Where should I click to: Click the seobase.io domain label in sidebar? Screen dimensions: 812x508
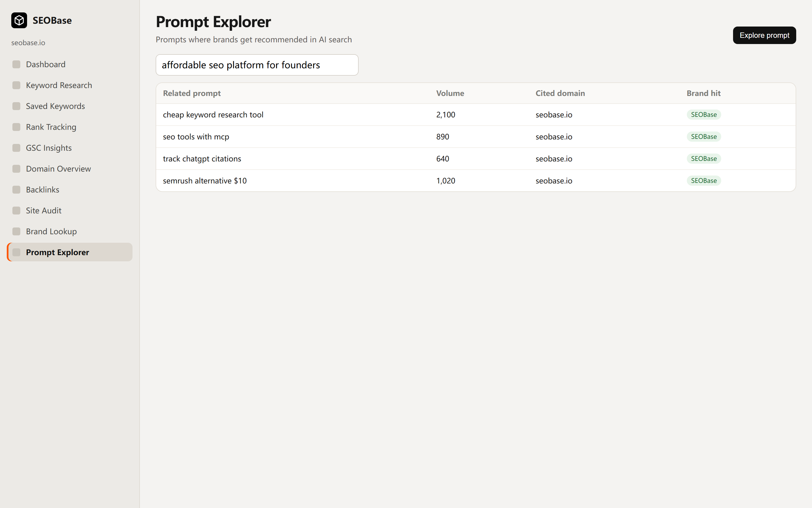point(28,43)
